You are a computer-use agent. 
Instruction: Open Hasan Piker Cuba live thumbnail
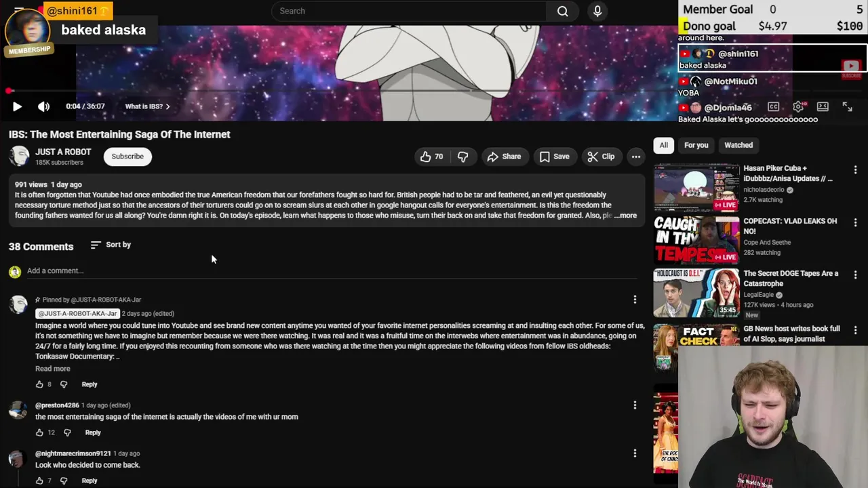696,188
